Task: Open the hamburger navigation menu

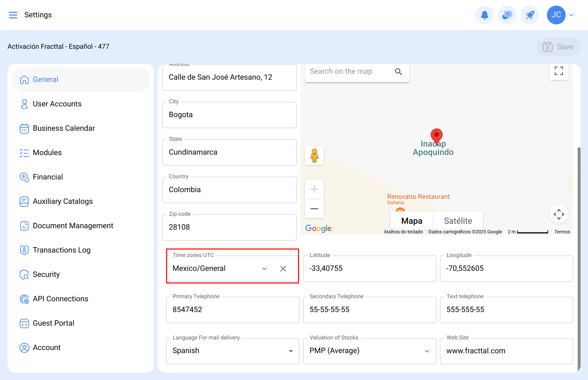Action: coord(13,15)
